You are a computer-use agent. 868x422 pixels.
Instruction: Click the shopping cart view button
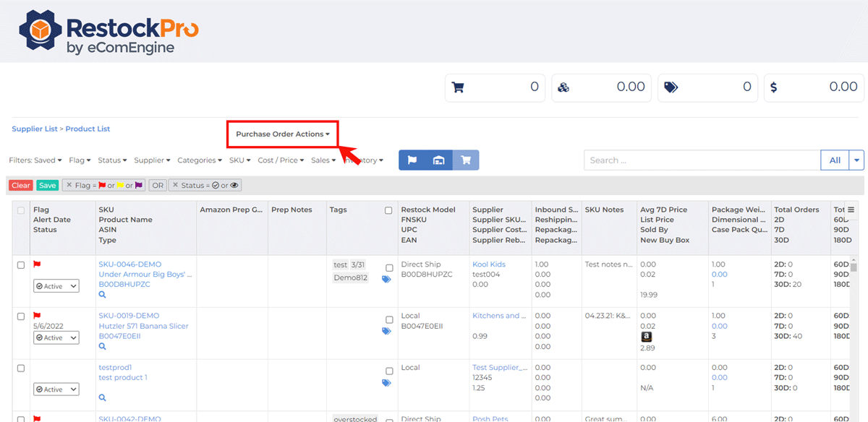tap(466, 160)
